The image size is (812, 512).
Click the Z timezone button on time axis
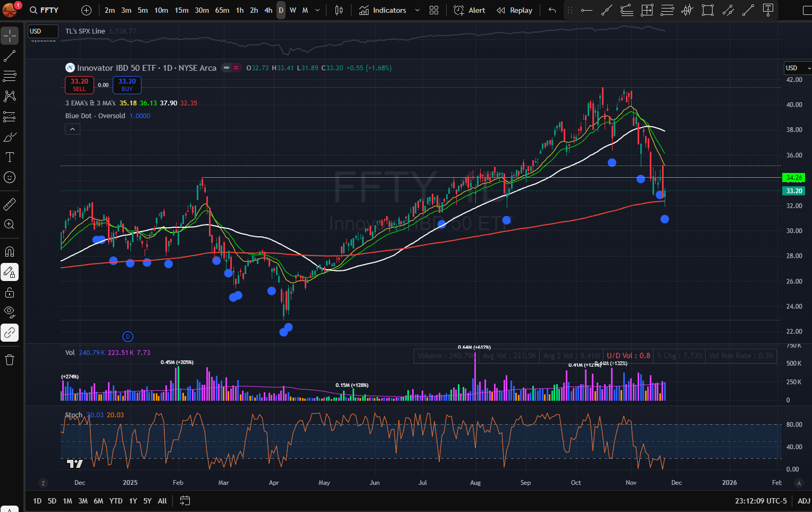click(x=43, y=483)
